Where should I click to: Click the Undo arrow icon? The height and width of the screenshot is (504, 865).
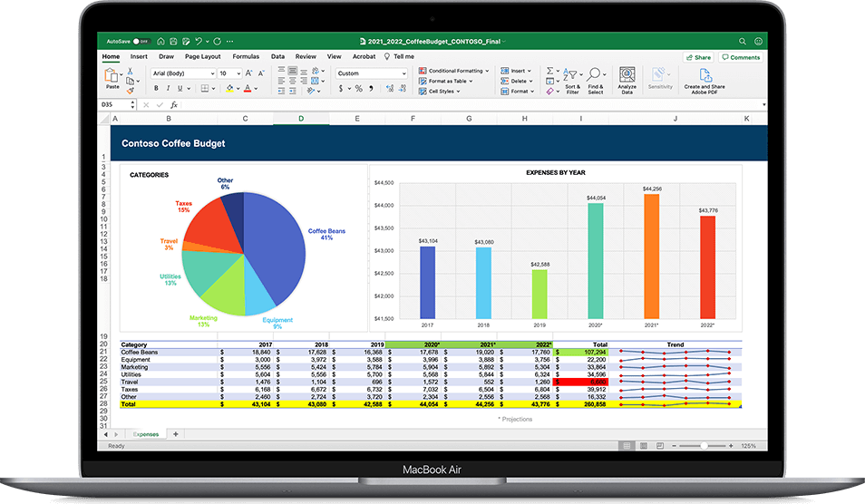tap(198, 42)
